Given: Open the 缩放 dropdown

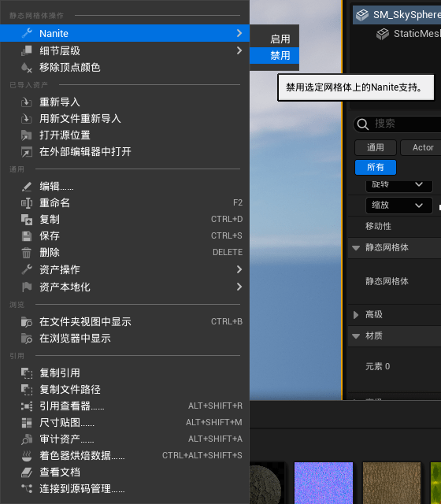Looking at the screenshot, I should [399, 205].
